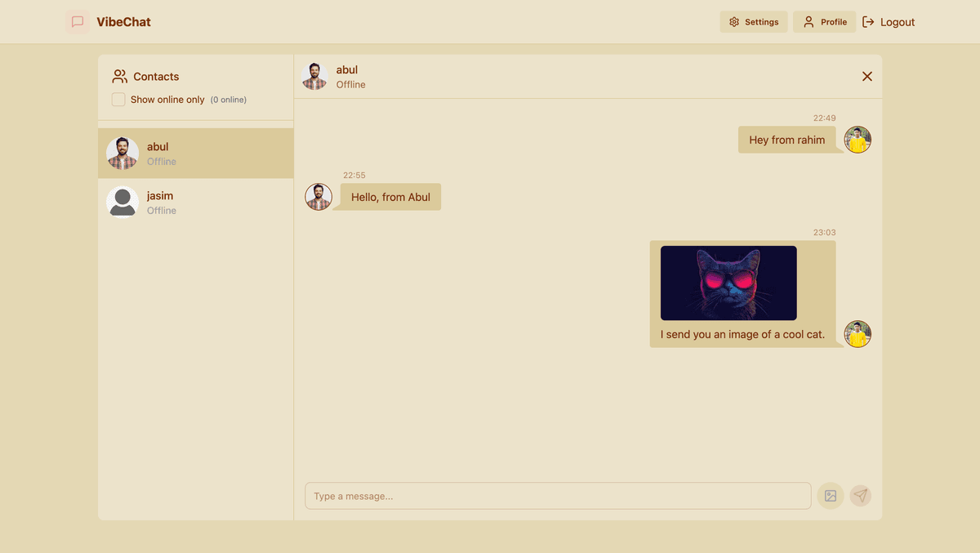Image resolution: width=980 pixels, height=553 pixels.
Task: Open the Profile page
Action: [824, 22]
